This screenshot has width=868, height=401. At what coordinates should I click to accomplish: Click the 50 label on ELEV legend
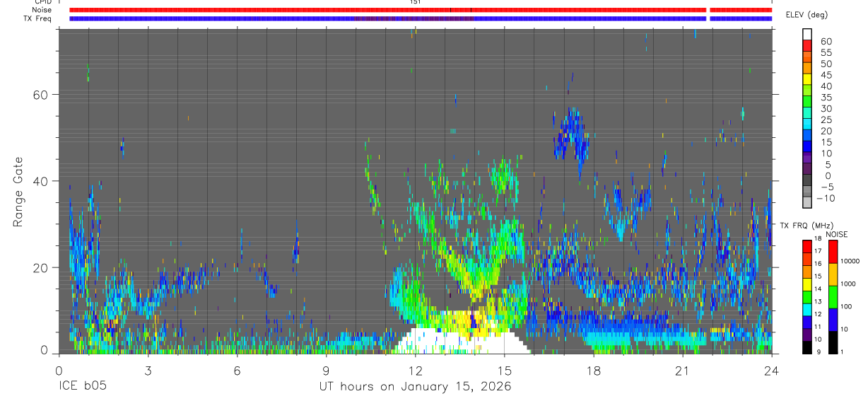pyautogui.click(x=826, y=64)
